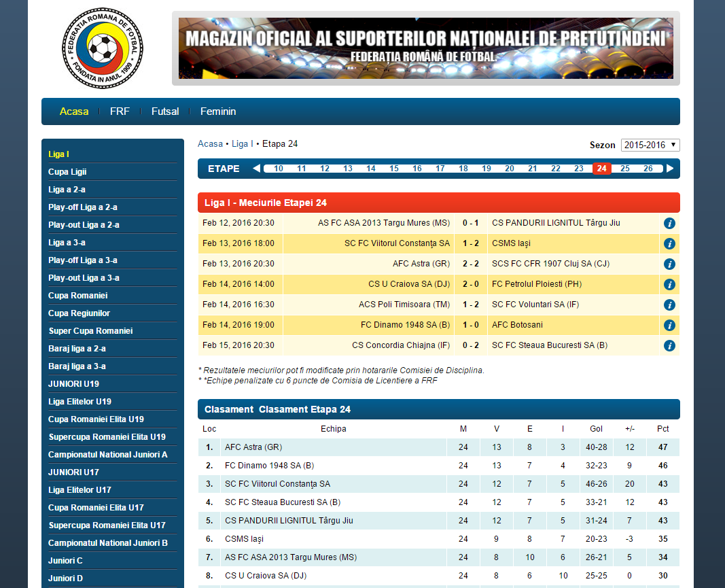The height and width of the screenshot is (588, 725).
Task: Click the previous rounds left arrow
Action: (x=256, y=169)
